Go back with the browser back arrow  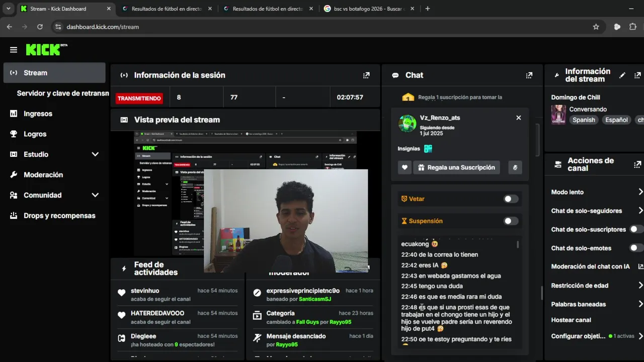pos(9,27)
